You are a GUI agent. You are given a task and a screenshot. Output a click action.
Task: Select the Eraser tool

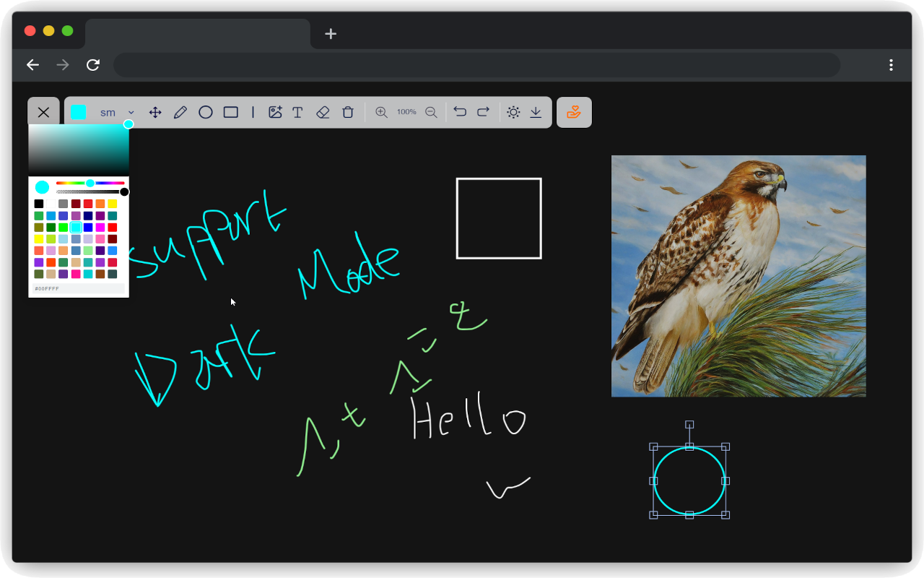(x=323, y=112)
